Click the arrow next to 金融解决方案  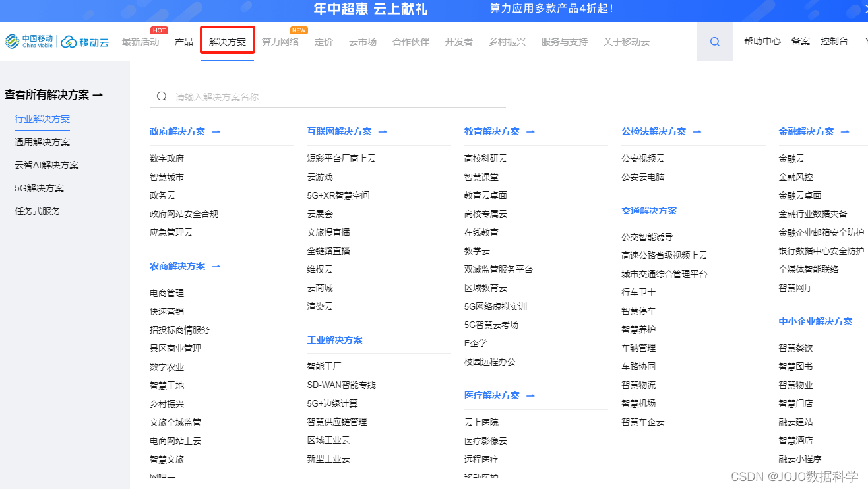[844, 132]
